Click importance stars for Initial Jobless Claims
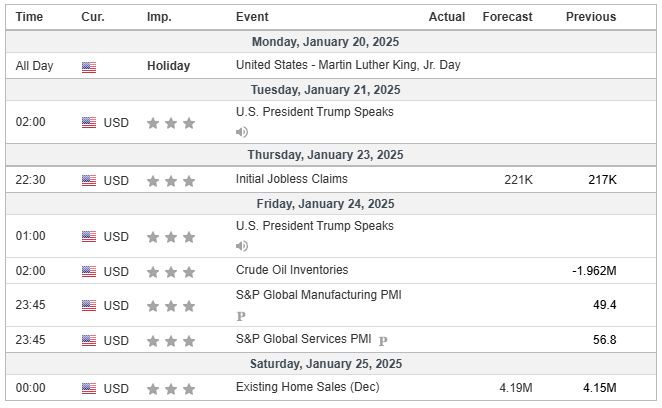This screenshot has width=662, height=408. [170, 181]
